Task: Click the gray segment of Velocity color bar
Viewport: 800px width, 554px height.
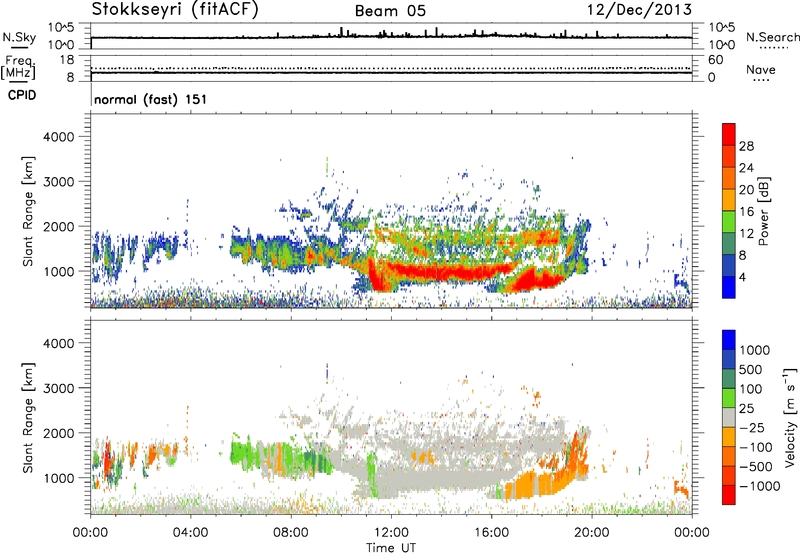Action: coord(729,418)
